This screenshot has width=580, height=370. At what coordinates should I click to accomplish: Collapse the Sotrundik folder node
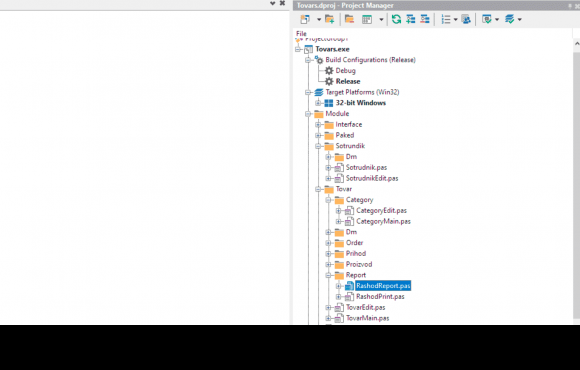point(318,146)
